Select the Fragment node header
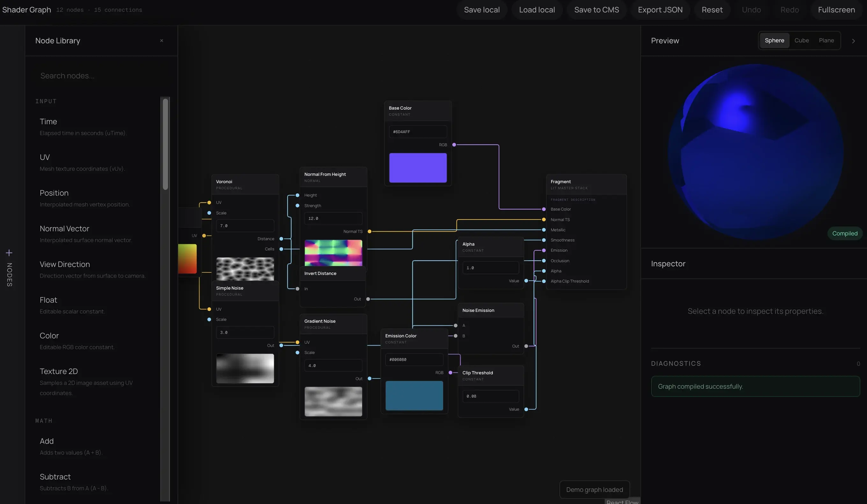 [586, 184]
